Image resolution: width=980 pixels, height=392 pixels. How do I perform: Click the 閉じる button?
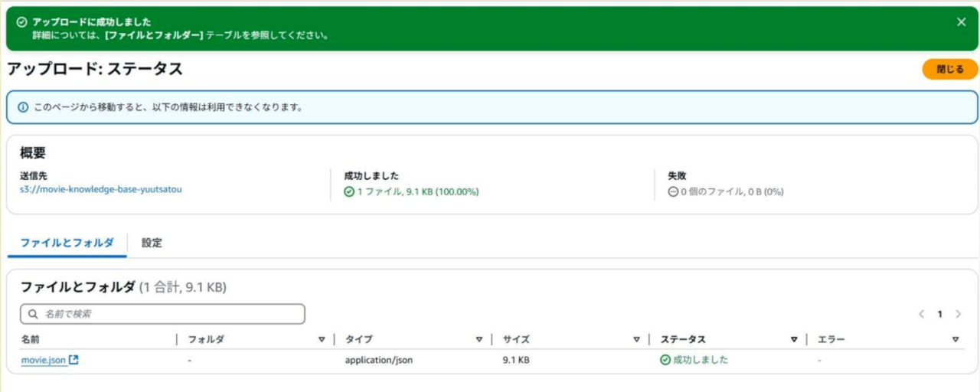point(950,69)
